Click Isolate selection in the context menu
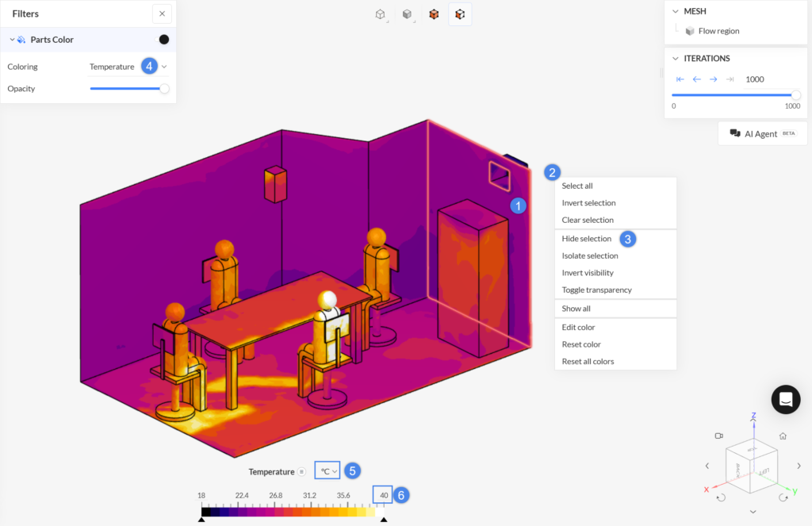The image size is (812, 526). [x=615, y=256]
